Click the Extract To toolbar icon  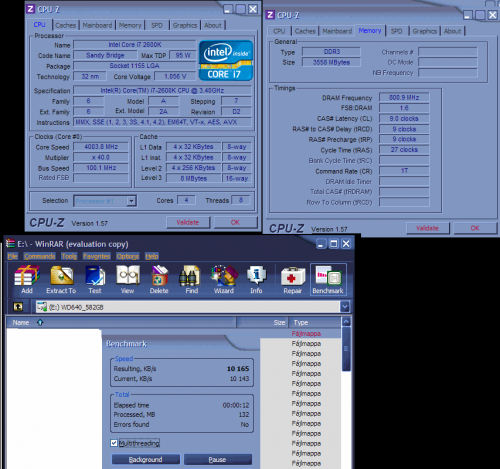(x=61, y=279)
